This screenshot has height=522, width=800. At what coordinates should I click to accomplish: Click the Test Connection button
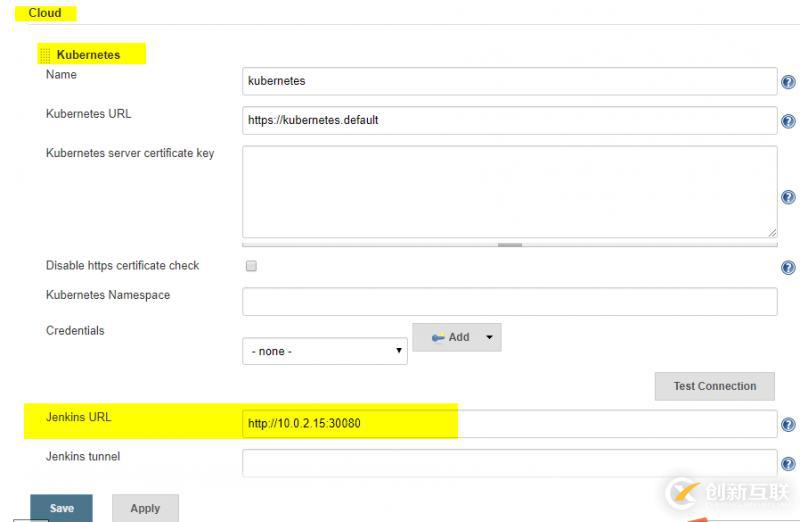[x=714, y=386]
